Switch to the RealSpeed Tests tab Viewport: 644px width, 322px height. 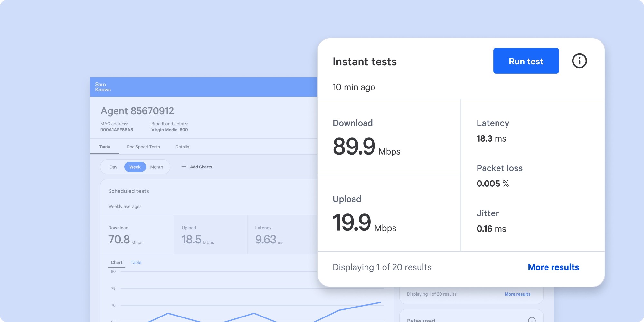point(143,147)
